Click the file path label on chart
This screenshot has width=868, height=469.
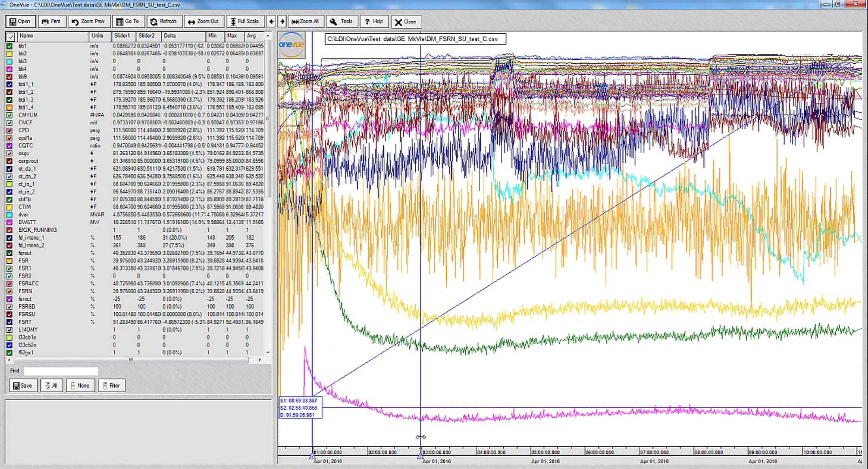[x=416, y=39]
